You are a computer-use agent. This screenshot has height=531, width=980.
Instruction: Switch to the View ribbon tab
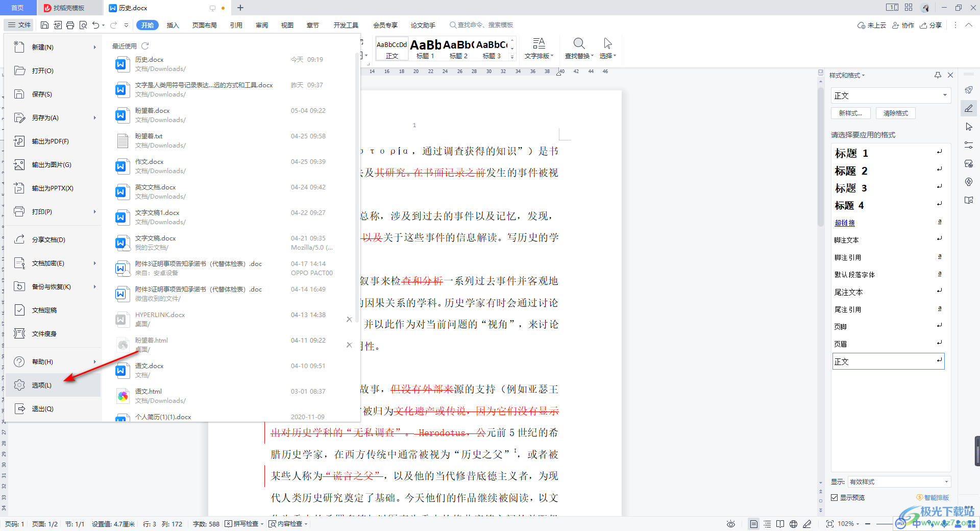point(287,25)
